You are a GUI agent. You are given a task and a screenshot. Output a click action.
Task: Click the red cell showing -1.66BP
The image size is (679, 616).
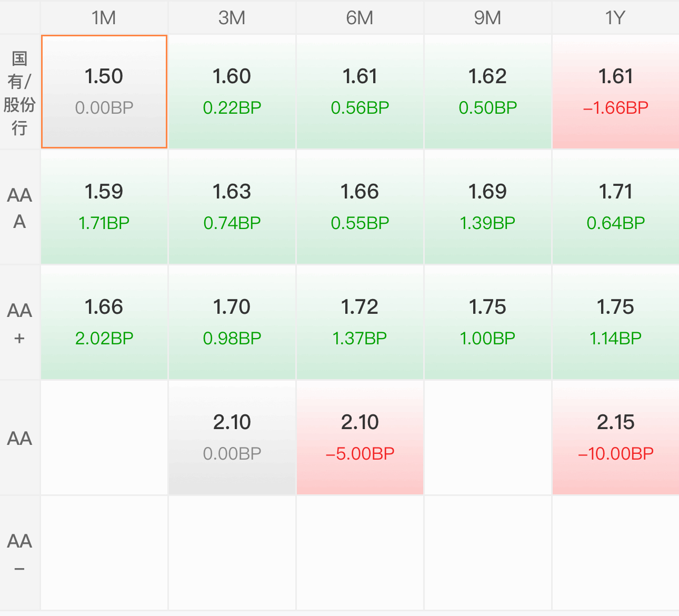[616, 92]
